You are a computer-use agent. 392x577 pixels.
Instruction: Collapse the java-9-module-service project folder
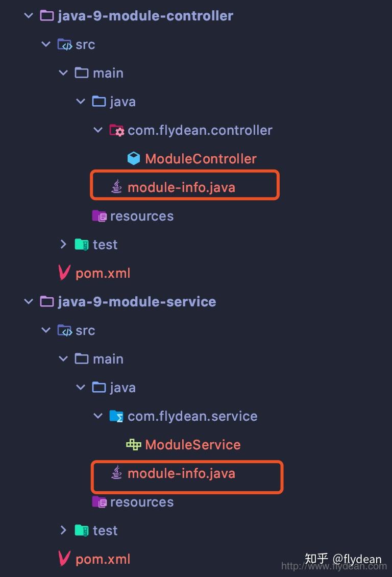click(29, 302)
